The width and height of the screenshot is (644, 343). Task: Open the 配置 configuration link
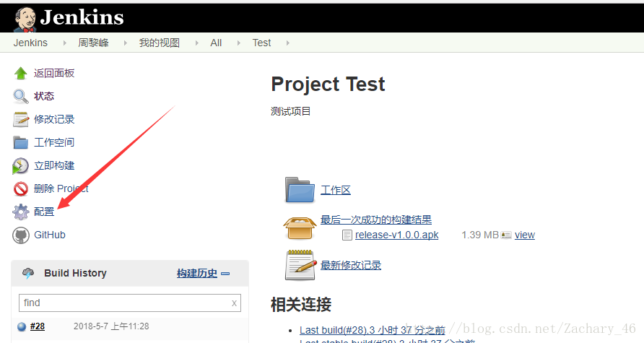point(44,212)
